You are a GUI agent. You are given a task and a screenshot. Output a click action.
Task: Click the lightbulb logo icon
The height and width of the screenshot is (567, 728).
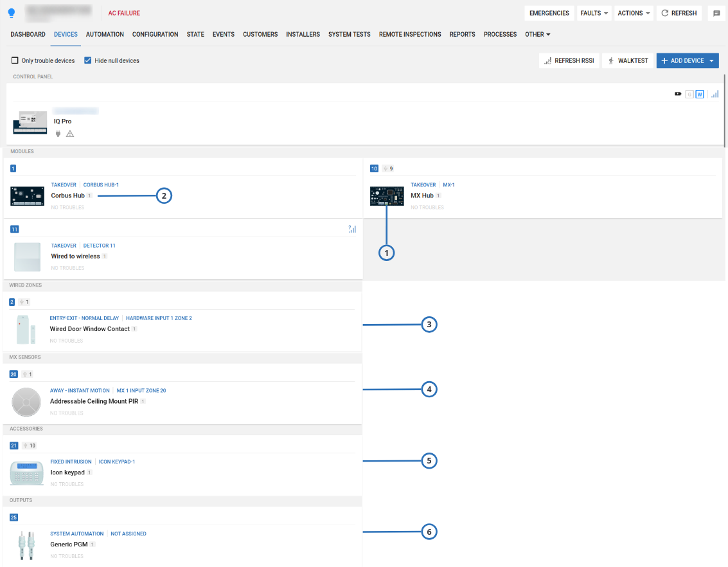(x=11, y=13)
